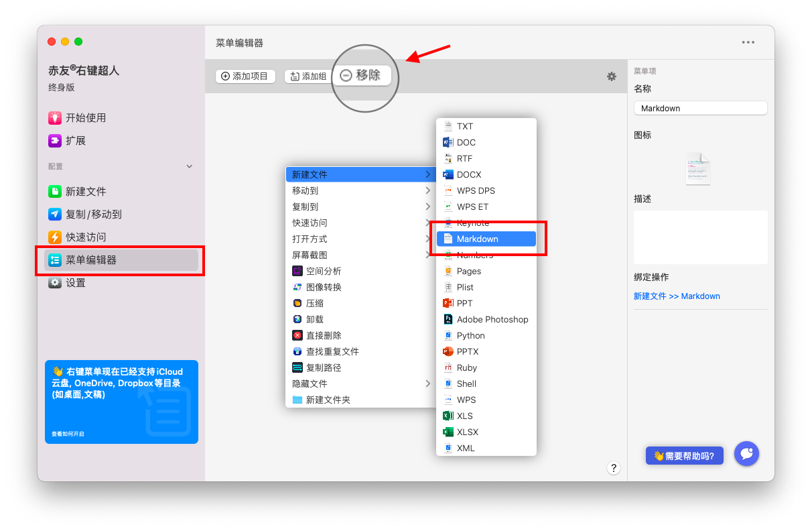Choose the 压缩 icon in the context menu
Screen dimensions: 812x531
(x=297, y=303)
